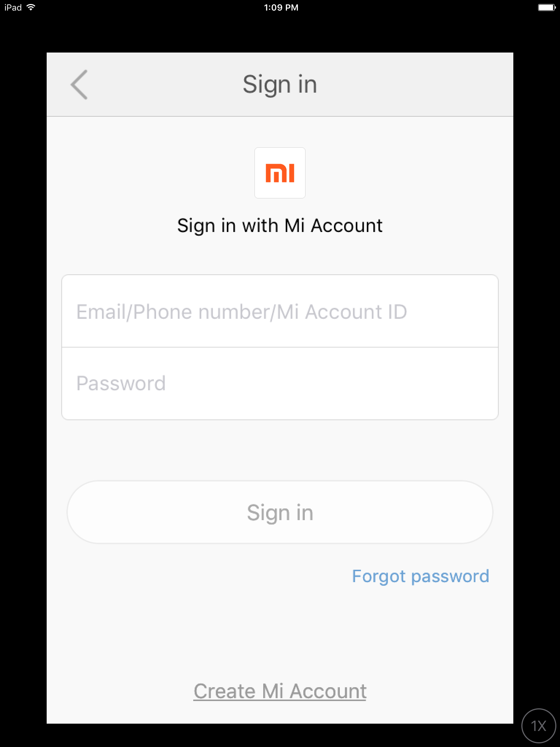Viewport: 560px width, 747px height.
Task: Open the Forgot password link
Action: pyautogui.click(x=420, y=577)
